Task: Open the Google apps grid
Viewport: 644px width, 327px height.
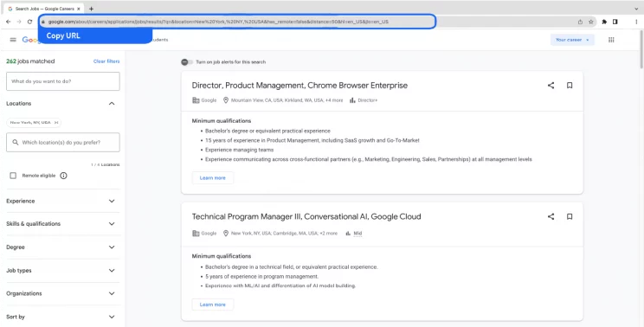Action: 611,40
